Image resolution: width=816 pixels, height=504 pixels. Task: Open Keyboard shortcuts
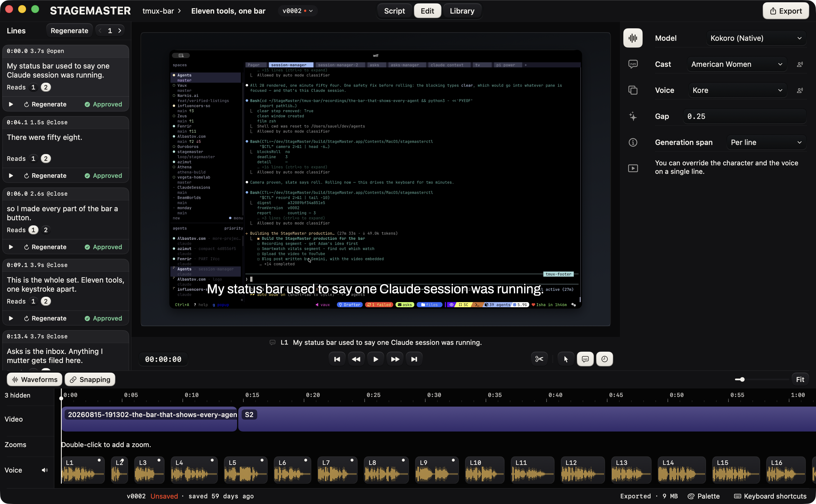pyautogui.click(x=770, y=496)
